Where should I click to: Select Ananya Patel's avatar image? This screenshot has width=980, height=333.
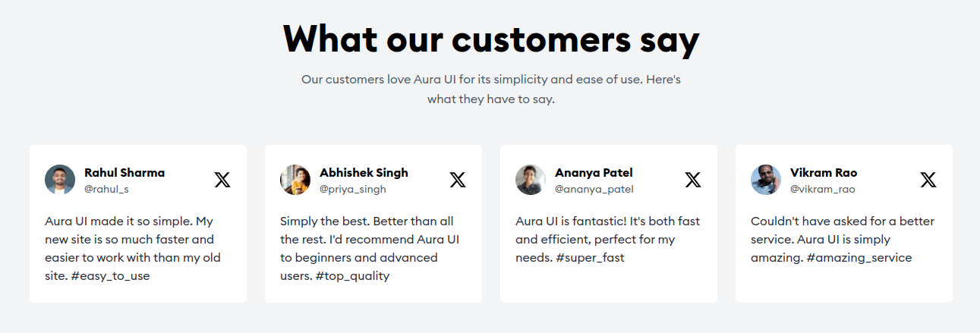pos(531,180)
